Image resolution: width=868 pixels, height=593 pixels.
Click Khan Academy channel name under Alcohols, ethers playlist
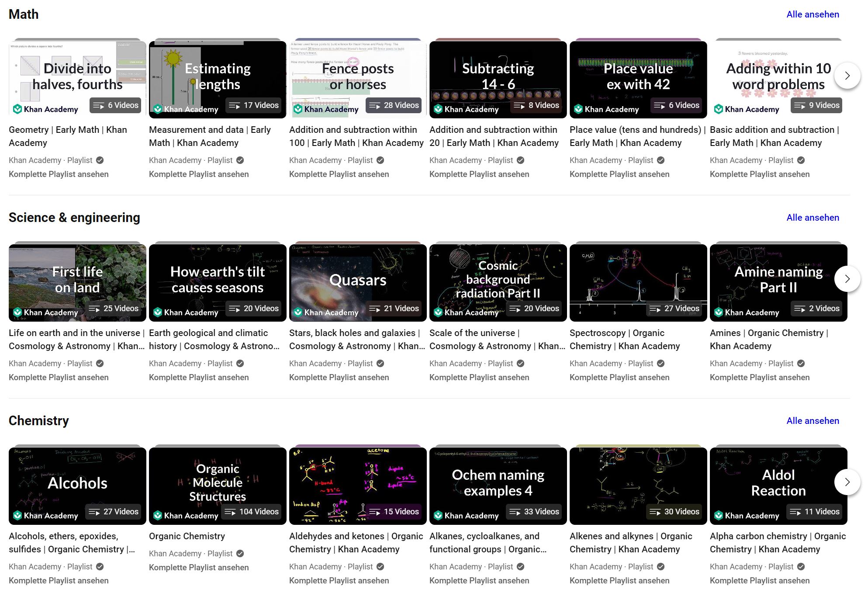35,567
